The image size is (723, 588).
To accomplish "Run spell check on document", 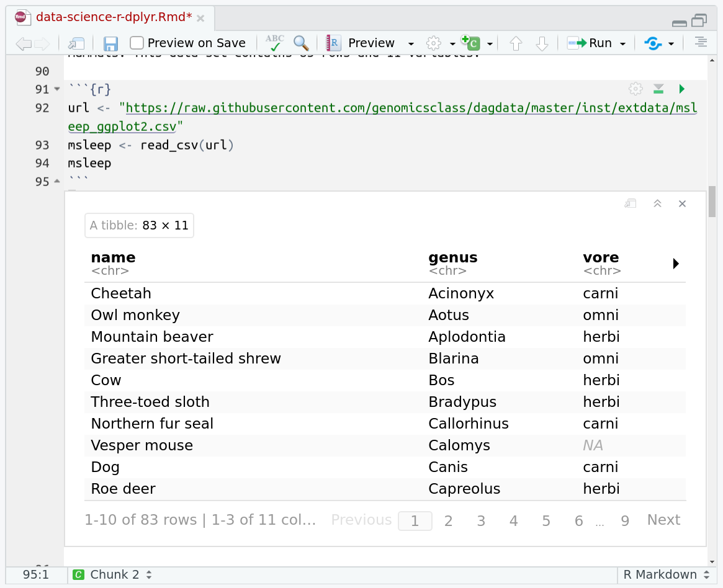I will click(275, 43).
